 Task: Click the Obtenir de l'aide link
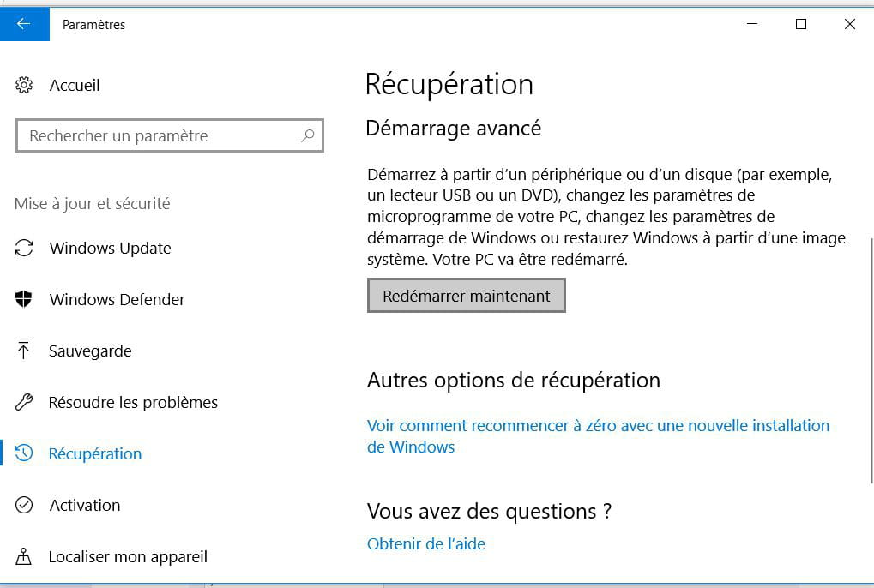click(426, 543)
